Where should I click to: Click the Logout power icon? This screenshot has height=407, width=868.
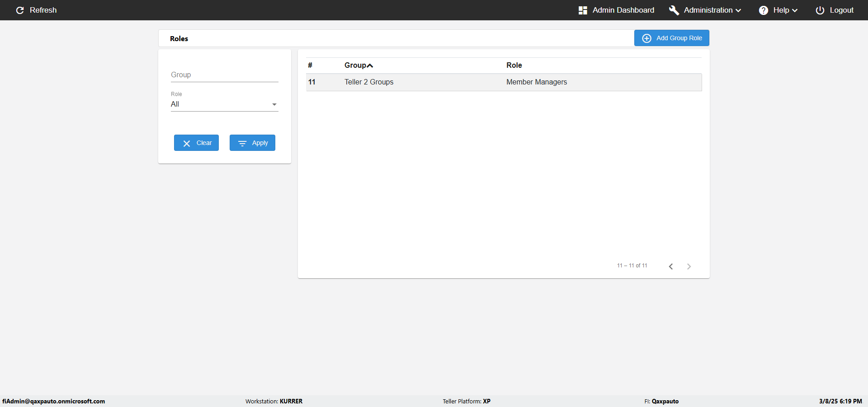820,10
